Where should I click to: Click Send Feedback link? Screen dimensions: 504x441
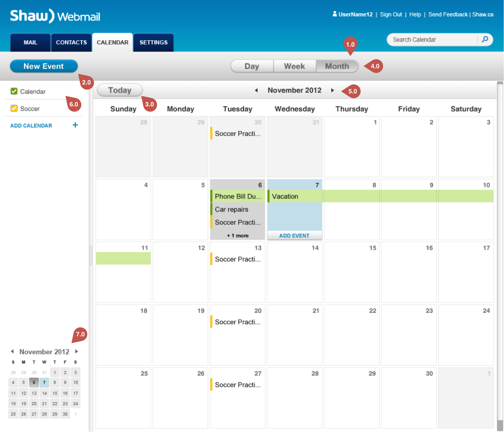click(x=448, y=14)
